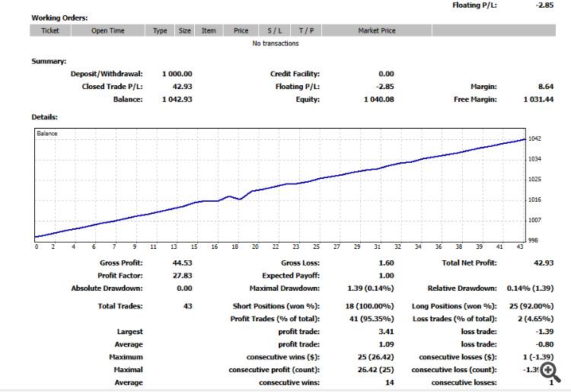Click the balance curve in the chart
Image resolution: width=571 pixels, height=392 pixels.
pyautogui.click(x=280, y=186)
